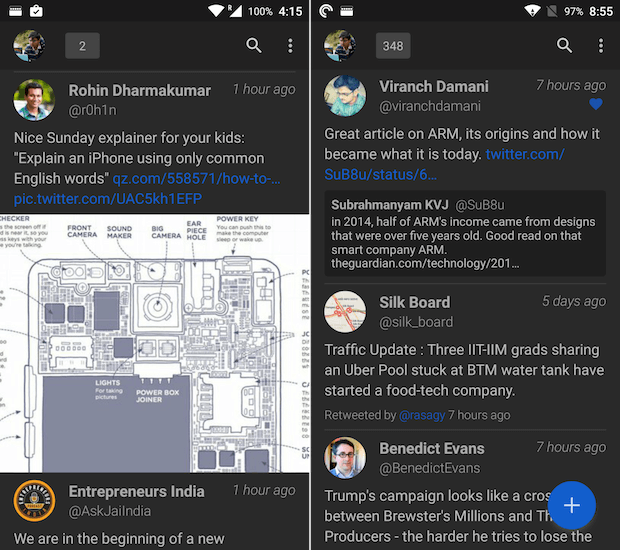The image size is (620, 550).
Task: Open Benedict Evans' Trump's campaign tweet text
Action: (458, 516)
